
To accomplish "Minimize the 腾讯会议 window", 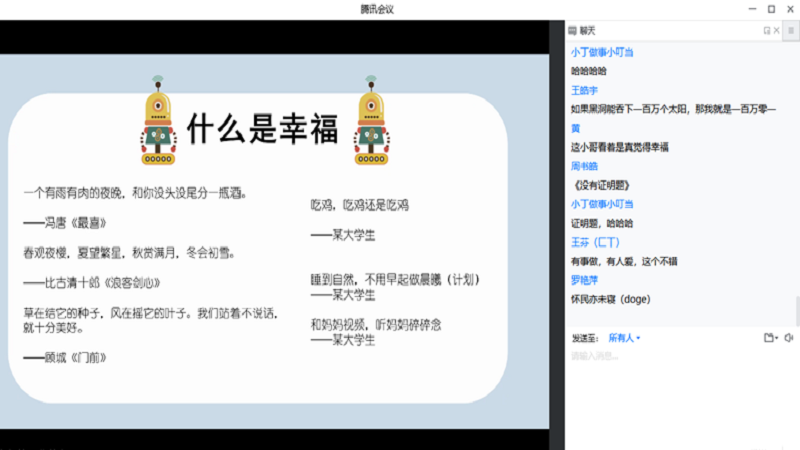I will (753, 9).
